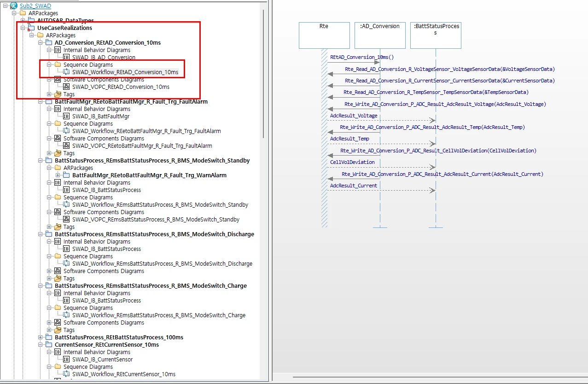Select the :AD_Conversion lifeline head box
Viewport: 588px width, 384px height.
tap(380, 35)
